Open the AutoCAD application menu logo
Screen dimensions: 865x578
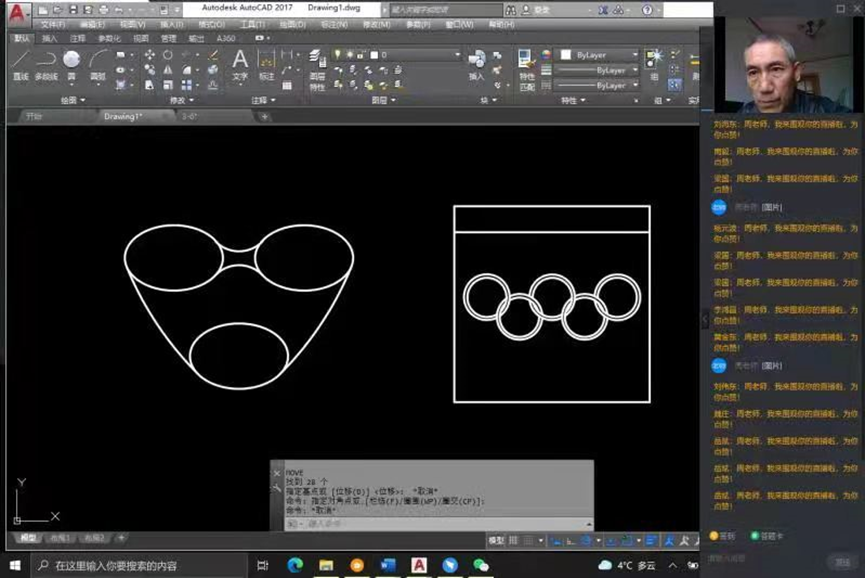(17, 12)
